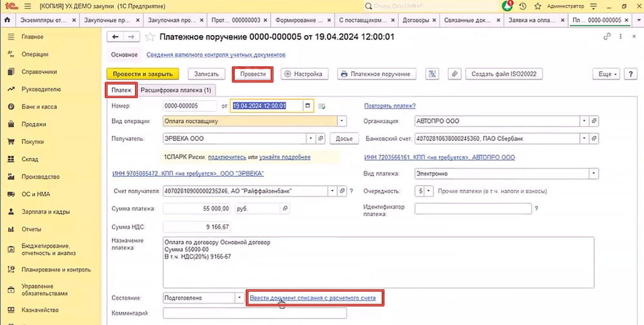The height and width of the screenshot is (325, 644).
Task: Click the attached files paperclip icon
Action: tap(454, 74)
